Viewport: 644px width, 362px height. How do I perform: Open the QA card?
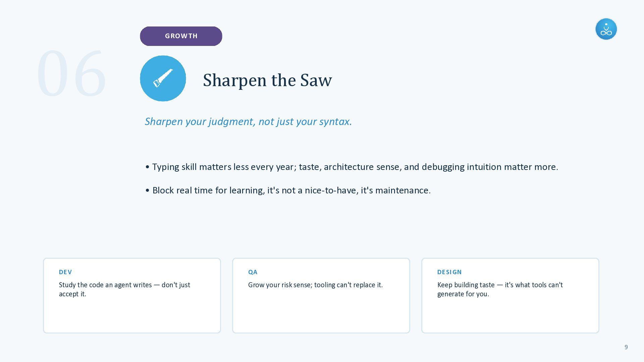pos(321,296)
